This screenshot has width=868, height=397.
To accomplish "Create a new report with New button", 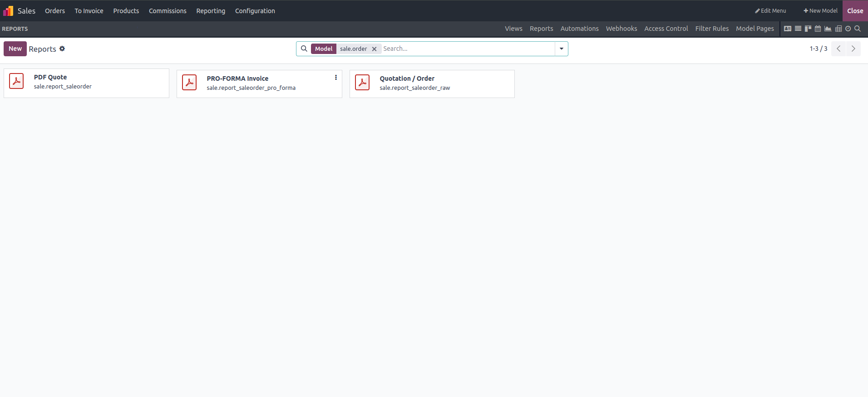I will (15, 49).
